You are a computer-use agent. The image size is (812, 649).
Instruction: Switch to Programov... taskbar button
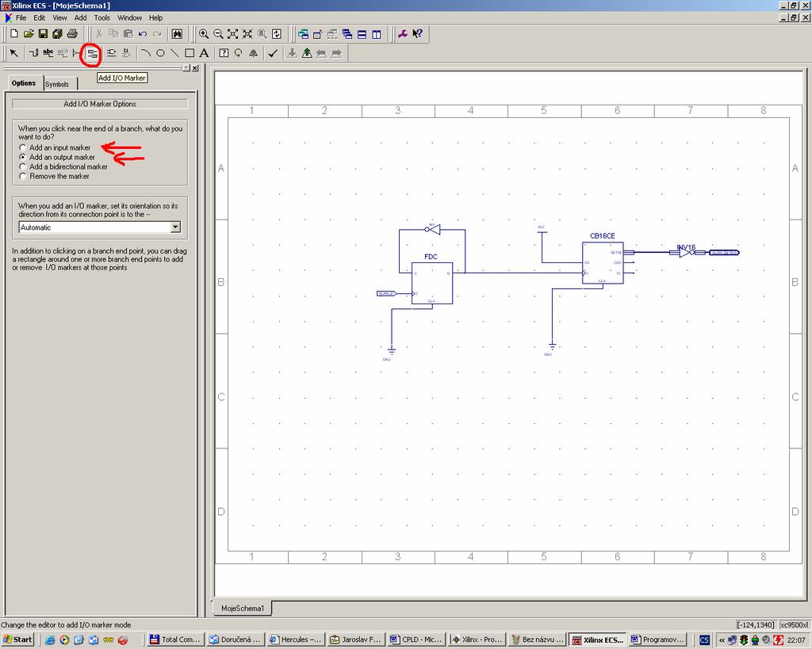point(657,639)
